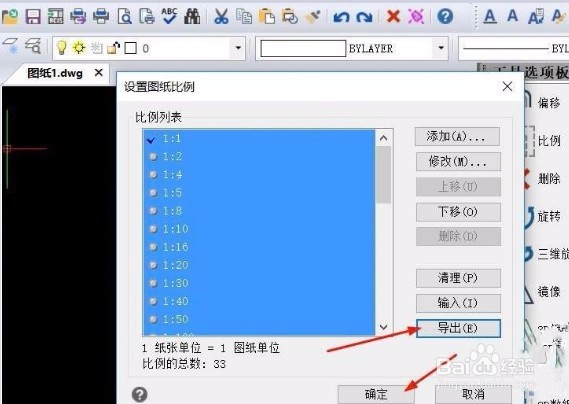This screenshot has width=569, height=404.
Task: Open Find binoculars icon
Action: coord(192,16)
